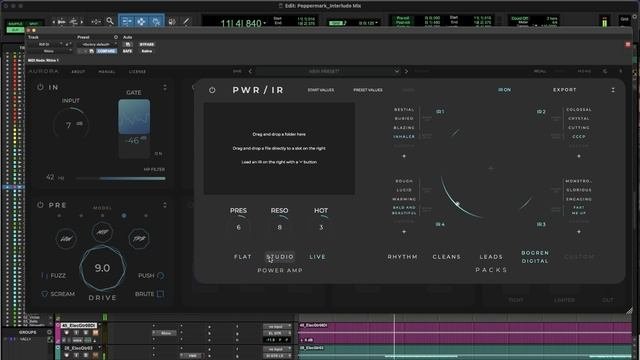Enable the BRUTE checkbox
Image resolution: width=640 pixels, height=360 pixels.
pos(149,293)
